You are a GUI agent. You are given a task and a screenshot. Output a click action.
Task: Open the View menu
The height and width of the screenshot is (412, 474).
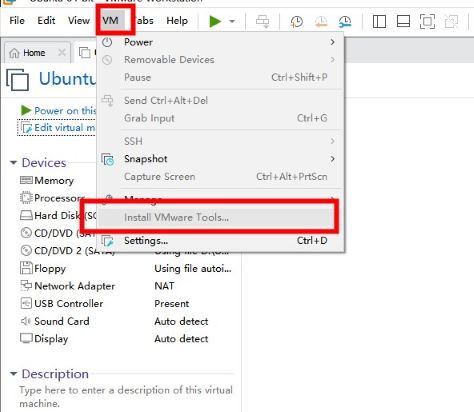[x=79, y=21]
